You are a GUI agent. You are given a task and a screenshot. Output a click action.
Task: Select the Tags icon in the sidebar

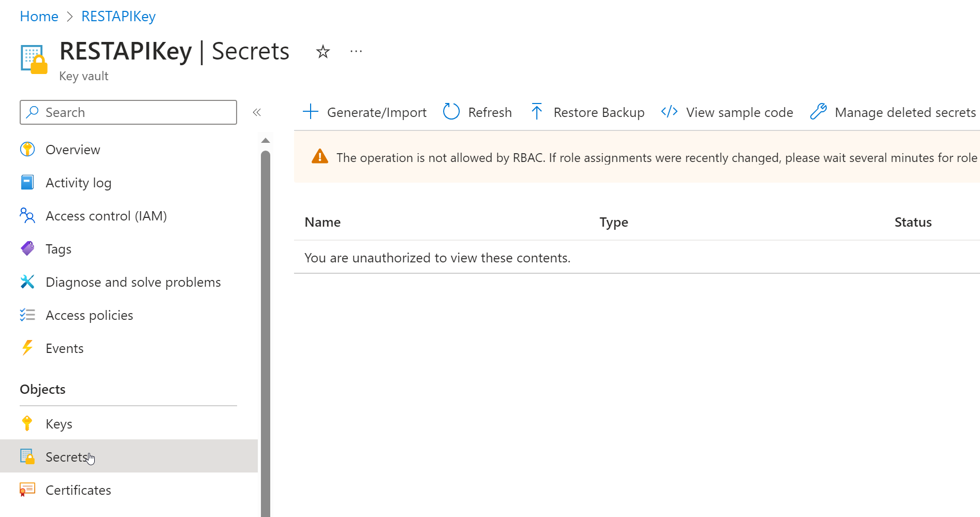[x=27, y=248]
